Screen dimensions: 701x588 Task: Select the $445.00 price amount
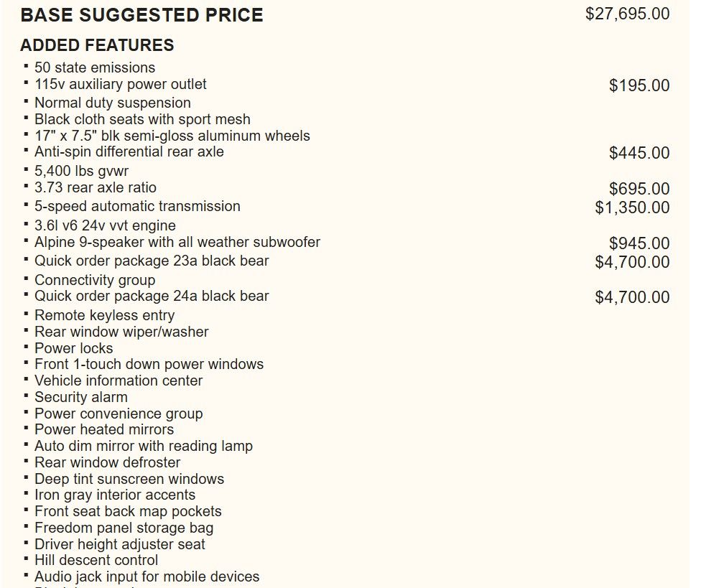click(x=639, y=153)
